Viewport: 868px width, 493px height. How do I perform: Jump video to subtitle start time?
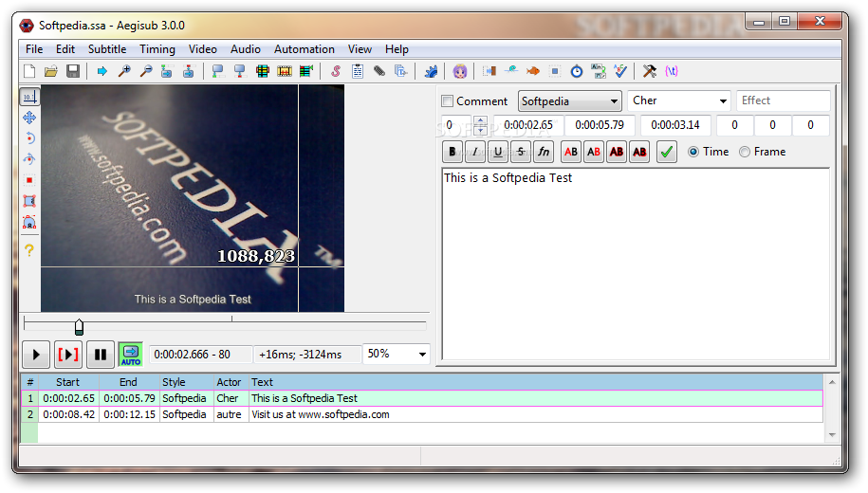pyautogui.click(x=167, y=71)
